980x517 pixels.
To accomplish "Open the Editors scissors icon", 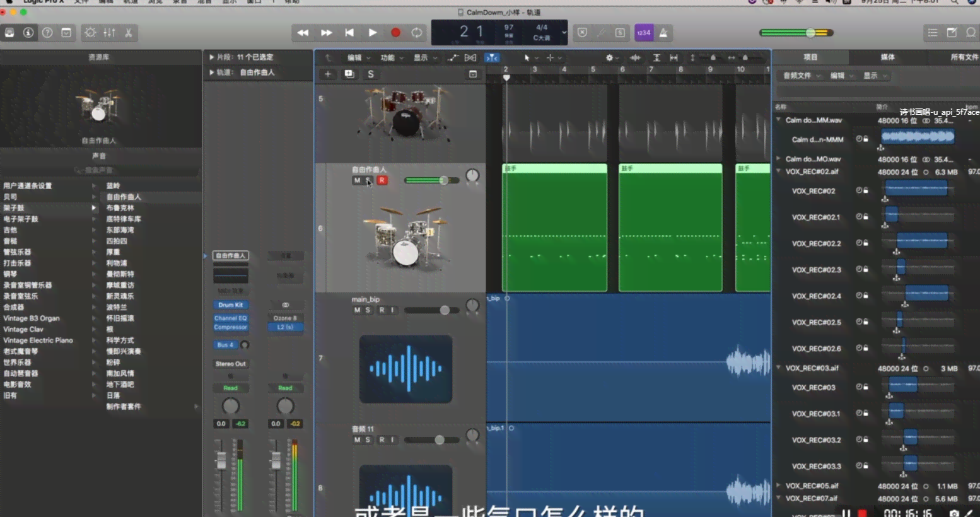I will pyautogui.click(x=128, y=33).
